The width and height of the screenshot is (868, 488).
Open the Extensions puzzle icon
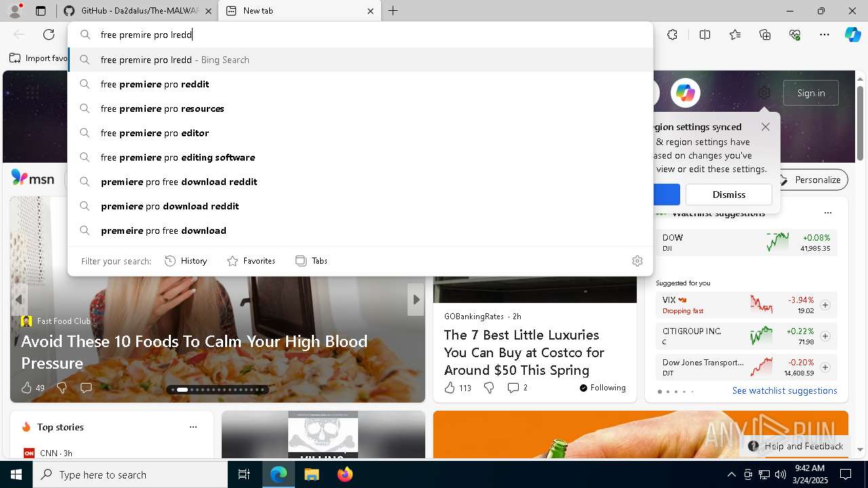click(672, 35)
